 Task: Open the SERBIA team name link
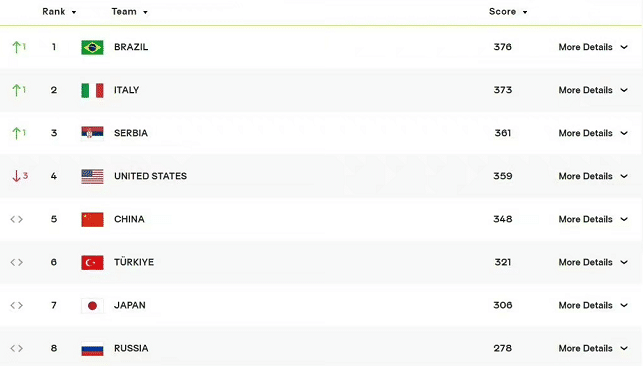coord(131,133)
